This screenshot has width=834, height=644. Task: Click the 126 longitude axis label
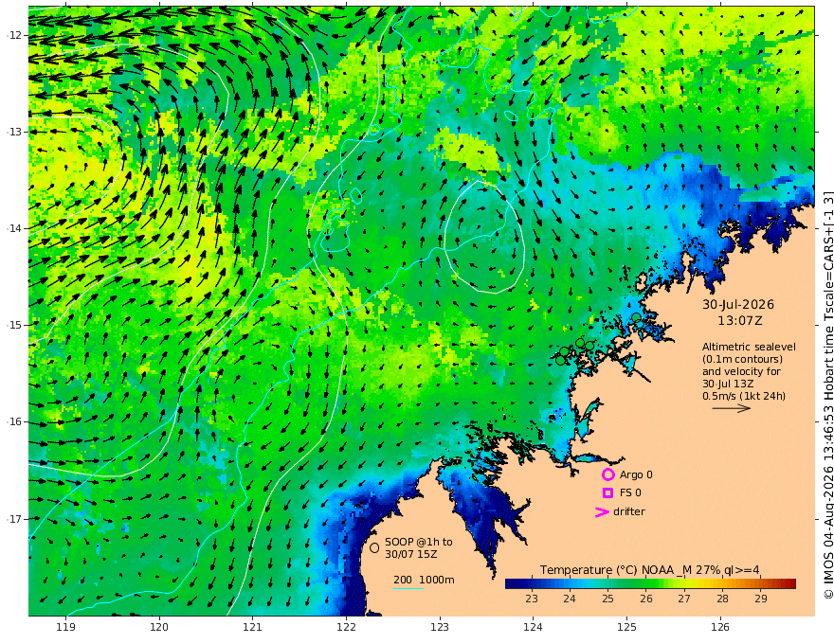720,628
